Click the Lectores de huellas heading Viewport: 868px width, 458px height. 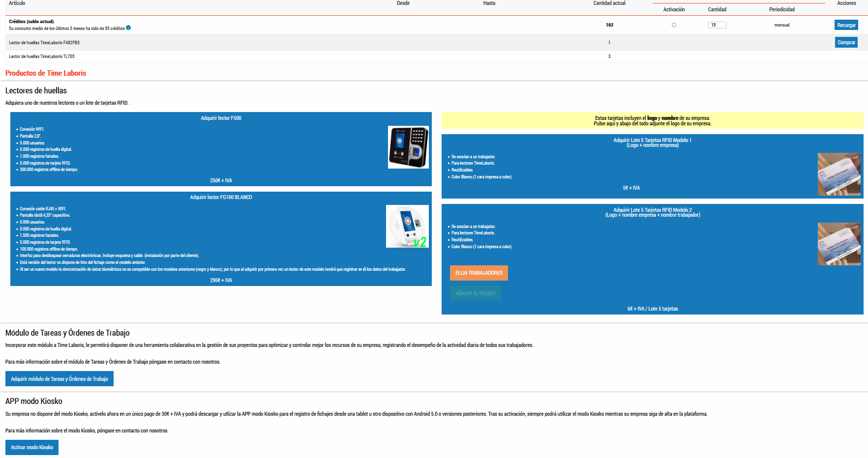(x=36, y=90)
